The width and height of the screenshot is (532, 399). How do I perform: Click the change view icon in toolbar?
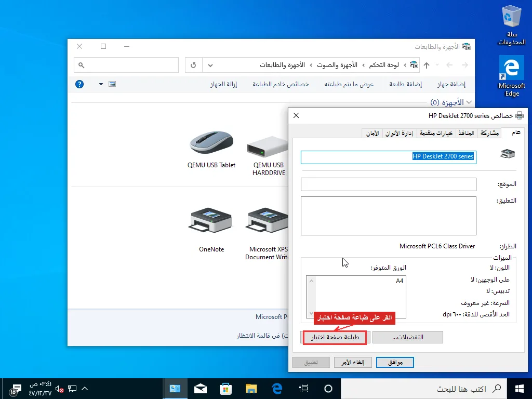click(x=112, y=84)
